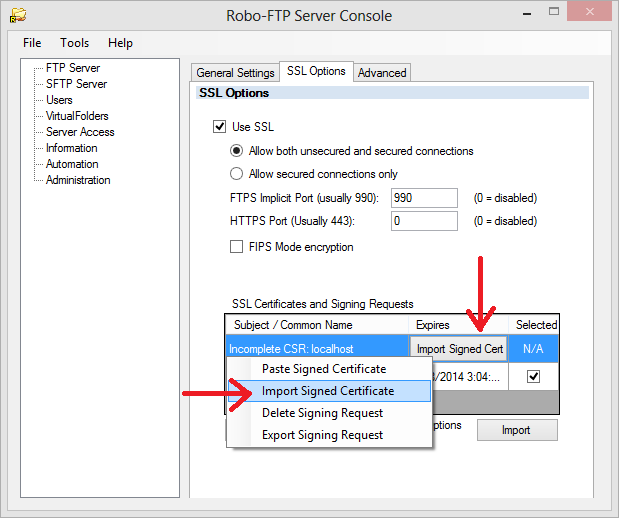Open the File menu
Screen dimensions: 619x518
[x=32, y=43]
